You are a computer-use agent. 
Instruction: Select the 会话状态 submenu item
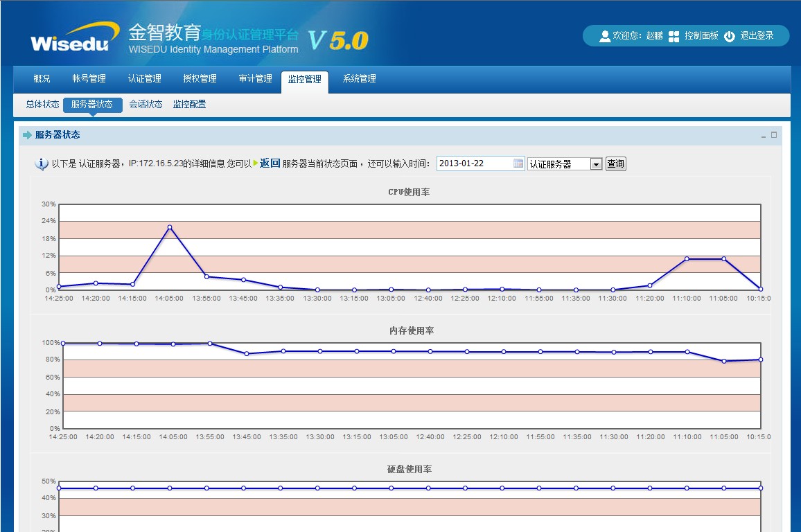point(146,105)
